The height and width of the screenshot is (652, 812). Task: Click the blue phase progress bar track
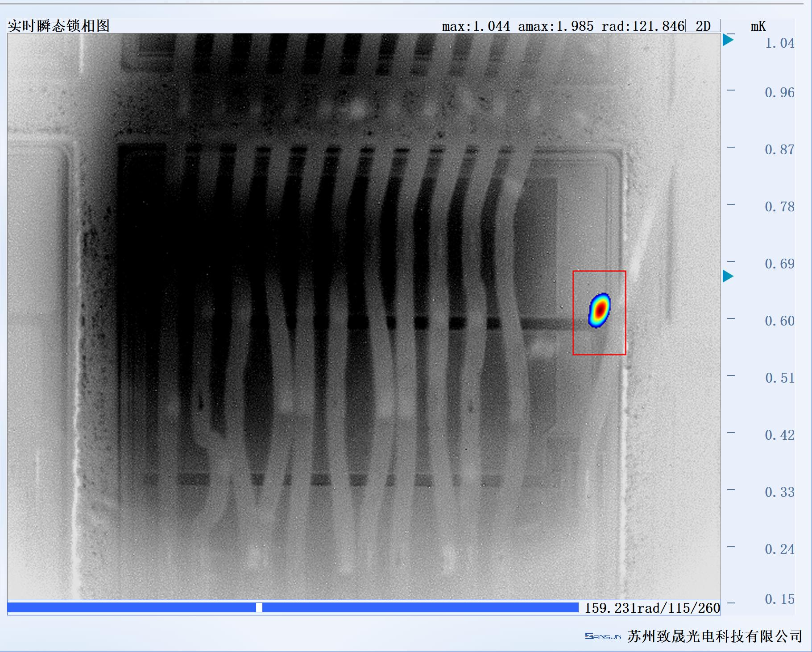click(293, 607)
